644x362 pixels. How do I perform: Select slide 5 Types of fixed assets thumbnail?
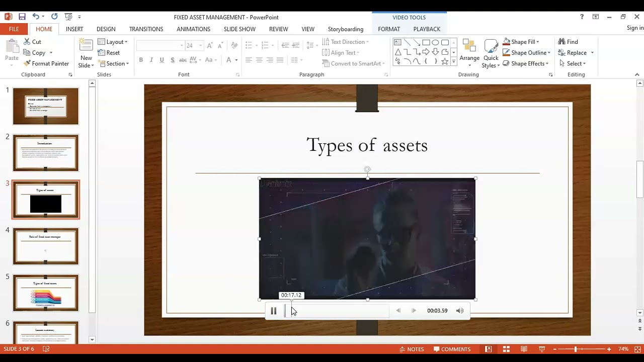(x=46, y=293)
